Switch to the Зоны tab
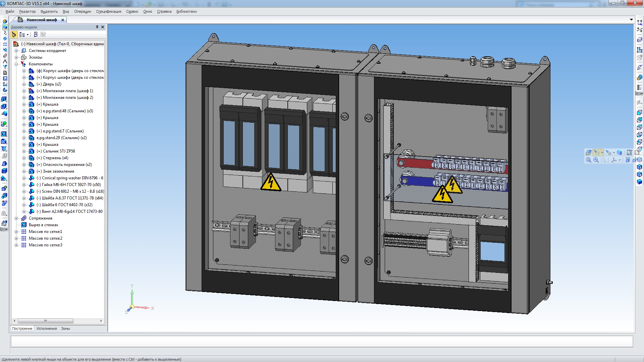This screenshot has width=644, height=362. coord(65,328)
